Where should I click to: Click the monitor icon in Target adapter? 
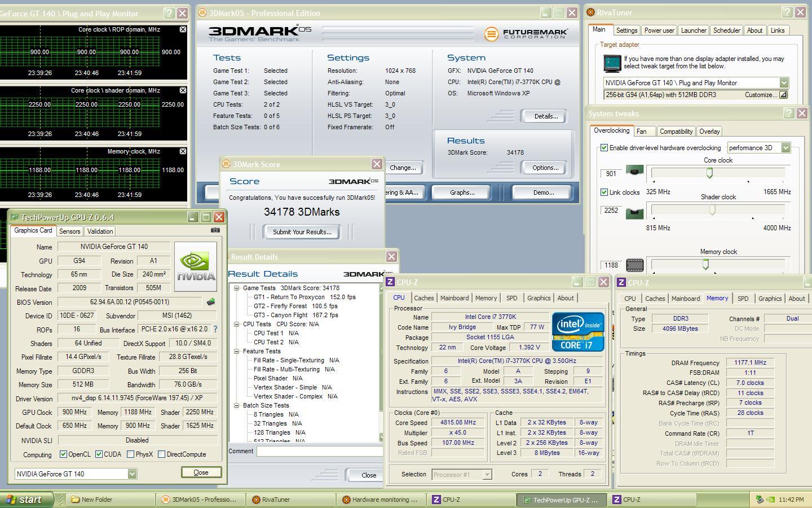click(x=612, y=63)
